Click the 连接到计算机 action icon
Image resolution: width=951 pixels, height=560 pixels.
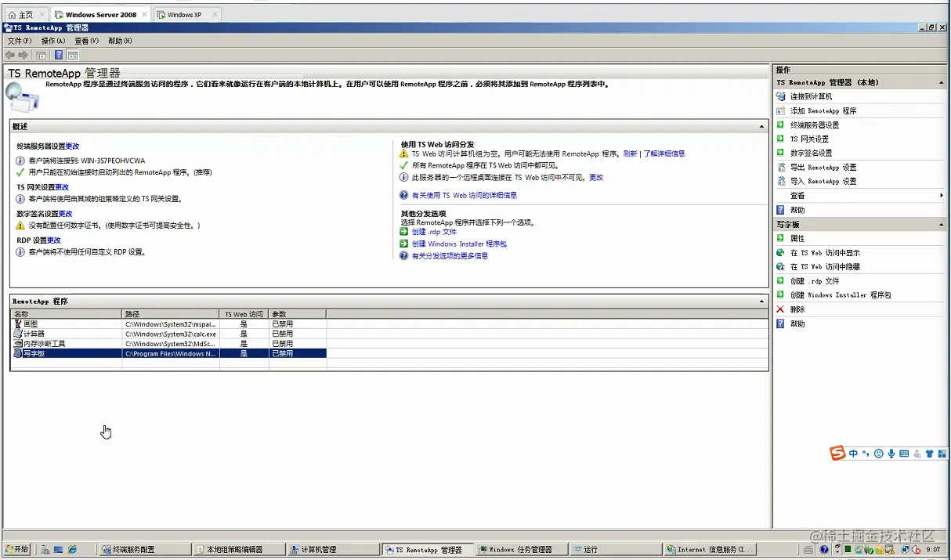click(780, 96)
